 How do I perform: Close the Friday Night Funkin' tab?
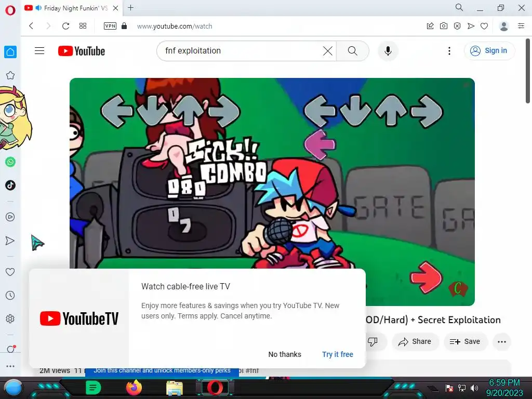pos(116,8)
